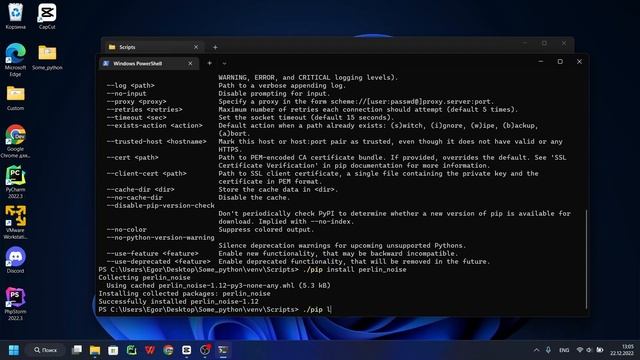The image size is (640, 360).
Task: Open Task View on the taskbar
Action: tap(77, 350)
